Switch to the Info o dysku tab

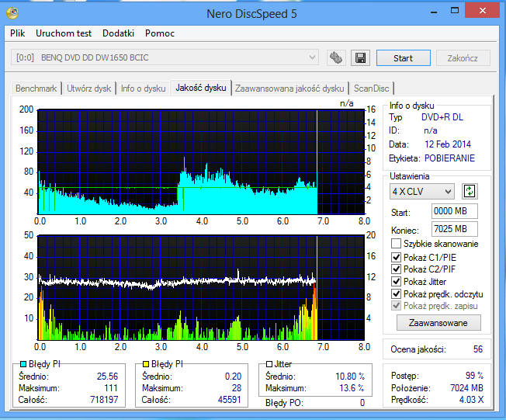point(144,89)
